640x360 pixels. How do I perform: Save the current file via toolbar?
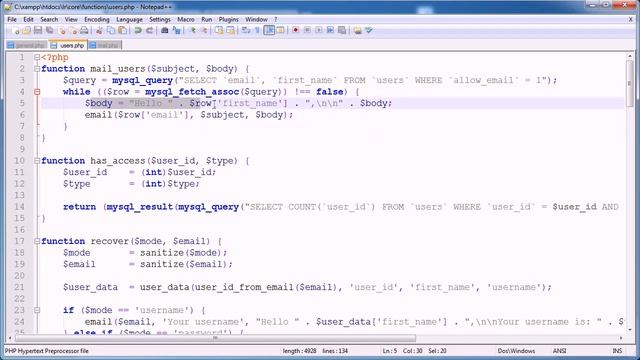pos(38,31)
